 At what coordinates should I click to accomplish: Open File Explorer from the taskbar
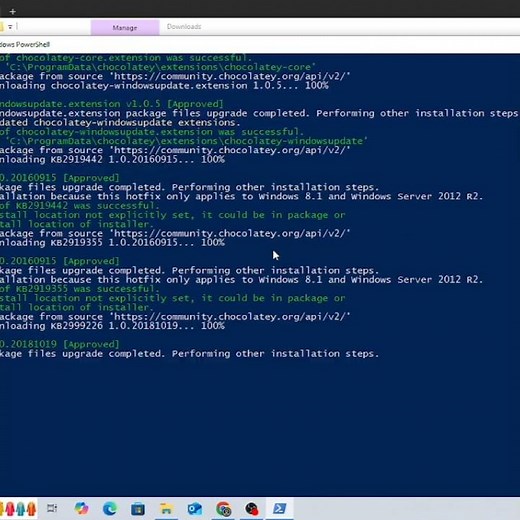pyautogui.click(x=166, y=509)
